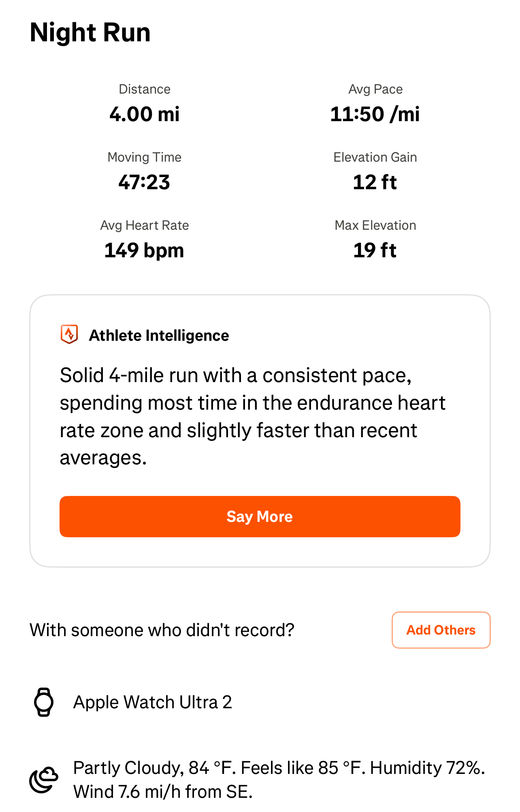Select the Avg Pace 11:50 /mi stat
Screen dimensions: 520x812
[x=375, y=104]
